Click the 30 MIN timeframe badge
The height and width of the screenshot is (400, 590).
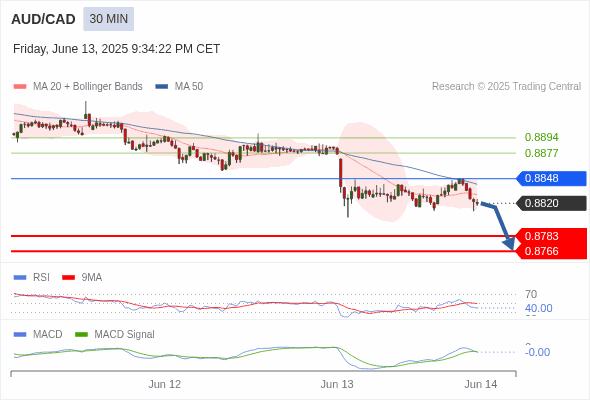point(108,19)
